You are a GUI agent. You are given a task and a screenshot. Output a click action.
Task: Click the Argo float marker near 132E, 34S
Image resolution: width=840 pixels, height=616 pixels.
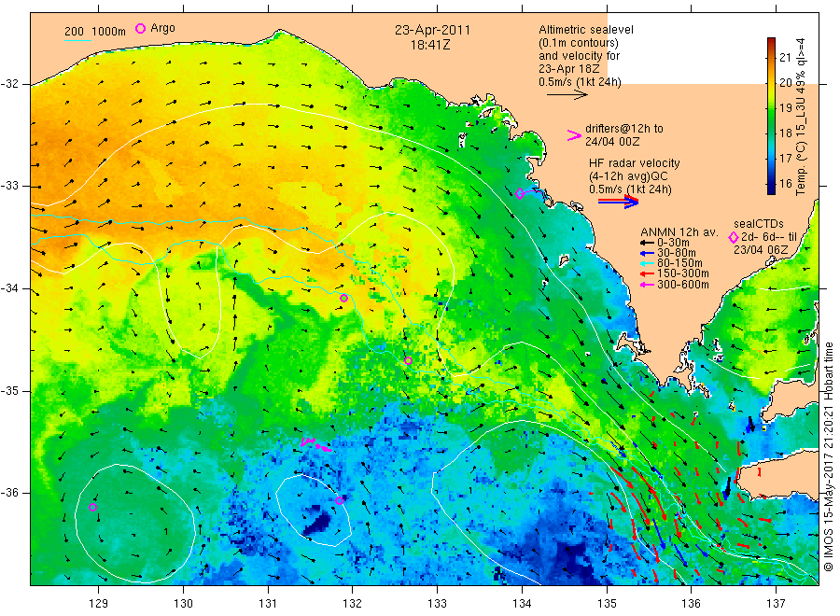(x=343, y=299)
